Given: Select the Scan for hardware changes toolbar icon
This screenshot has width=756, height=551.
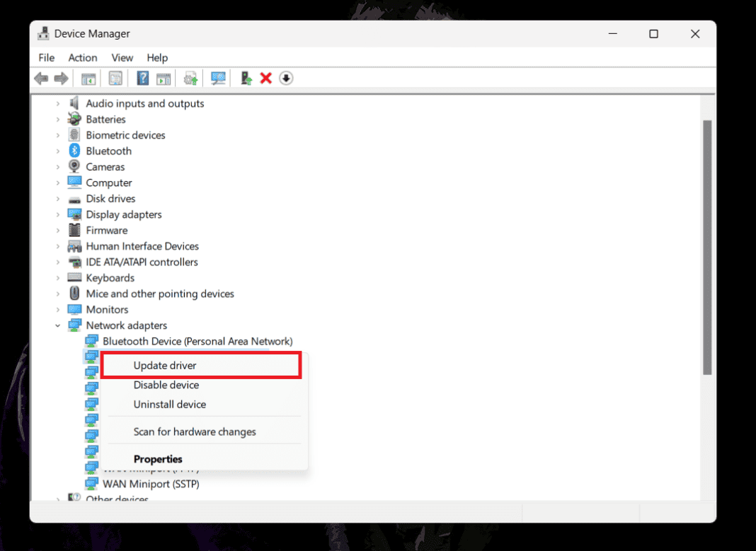Looking at the screenshot, I should (x=218, y=78).
